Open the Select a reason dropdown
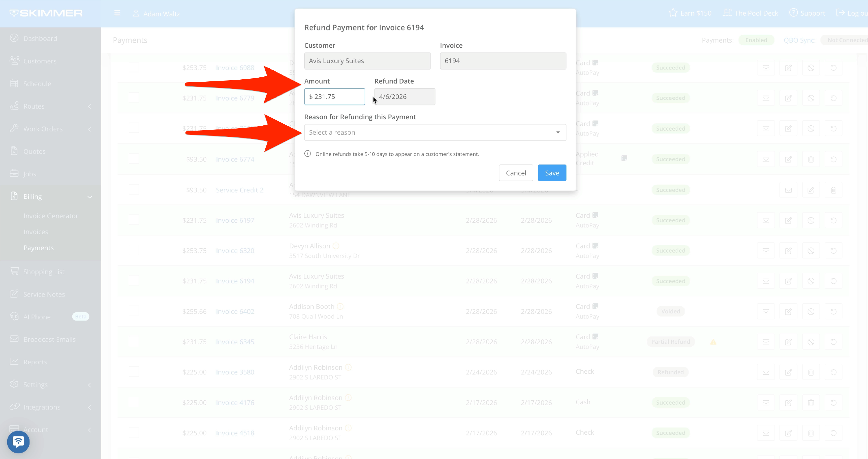This screenshot has height=459, width=868. pyautogui.click(x=435, y=132)
